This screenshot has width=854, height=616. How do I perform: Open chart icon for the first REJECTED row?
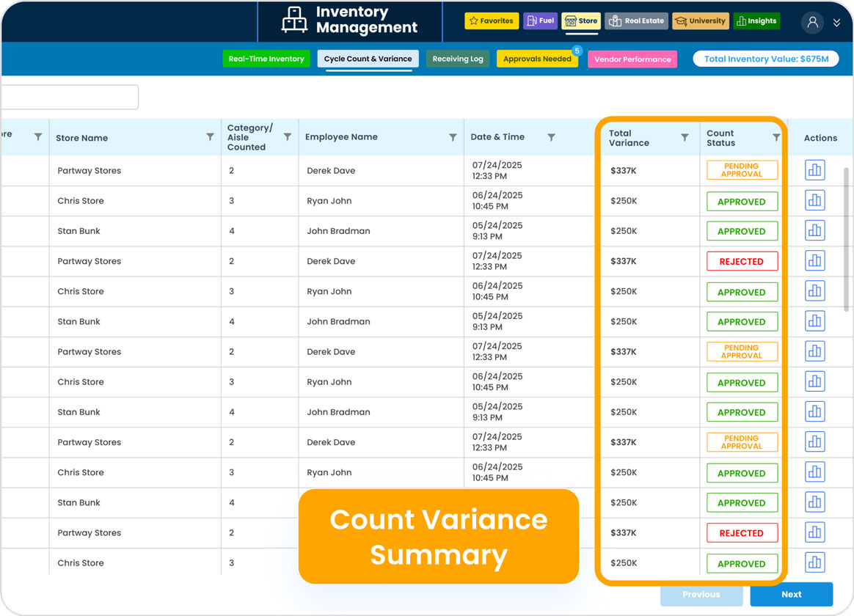click(x=814, y=261)
